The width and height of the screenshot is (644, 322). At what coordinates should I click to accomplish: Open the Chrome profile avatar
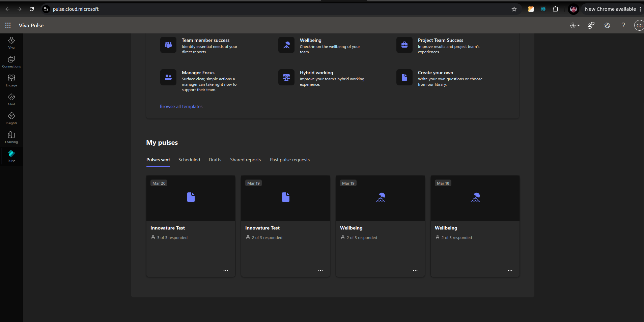pos(573,9)
